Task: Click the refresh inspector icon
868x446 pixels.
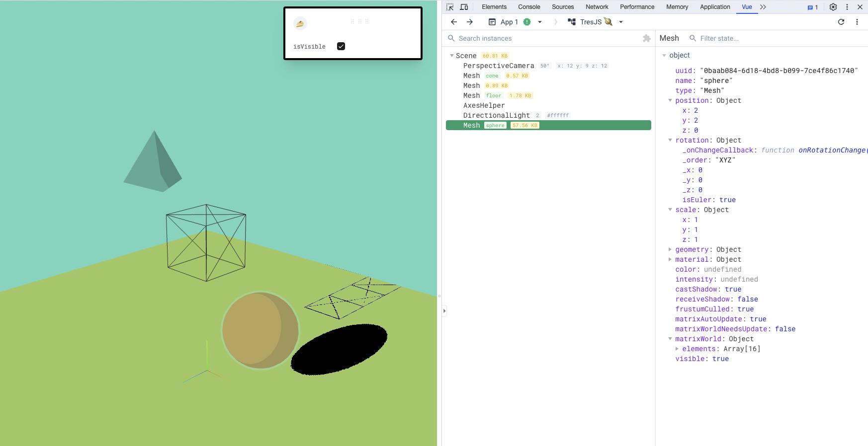Action: pos(841,22)
